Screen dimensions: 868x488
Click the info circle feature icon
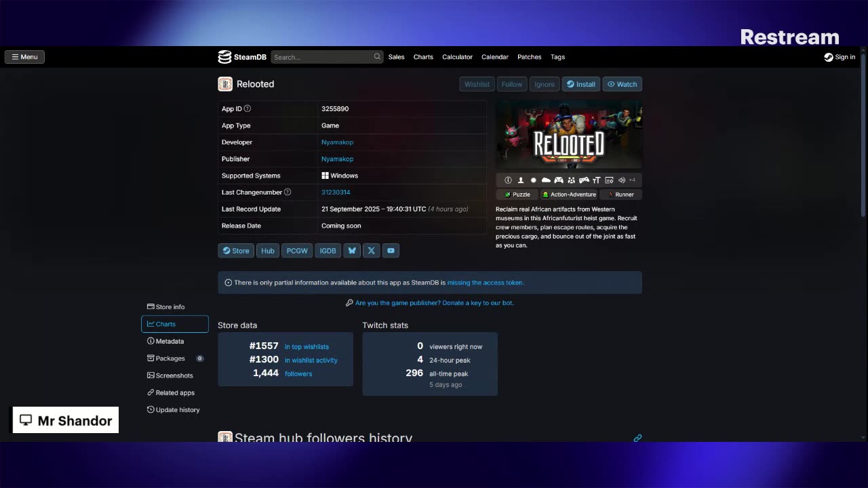[508, 180]
